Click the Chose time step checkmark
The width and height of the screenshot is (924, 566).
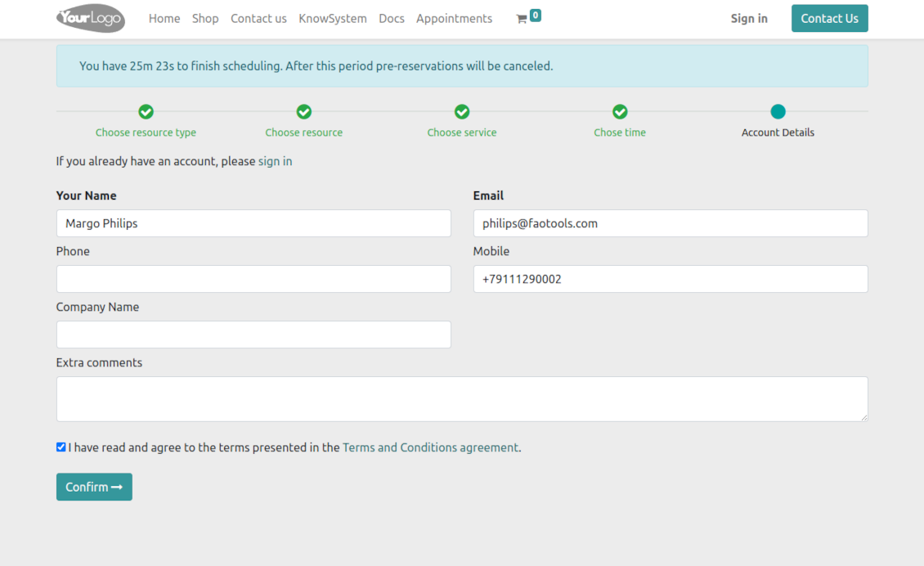620,111
